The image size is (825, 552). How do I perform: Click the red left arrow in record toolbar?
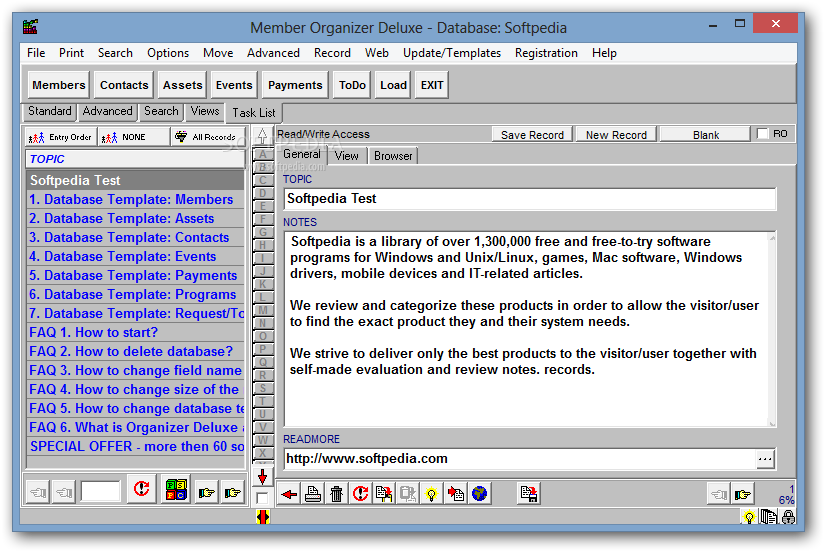pyautogui.click(x=288, y=494)
